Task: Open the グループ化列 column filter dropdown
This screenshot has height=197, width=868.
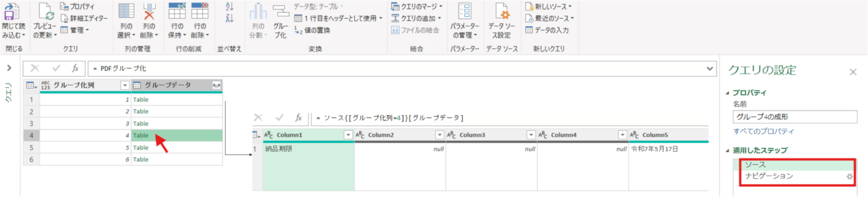Action: pyautogui.click(x=125, y=86)
